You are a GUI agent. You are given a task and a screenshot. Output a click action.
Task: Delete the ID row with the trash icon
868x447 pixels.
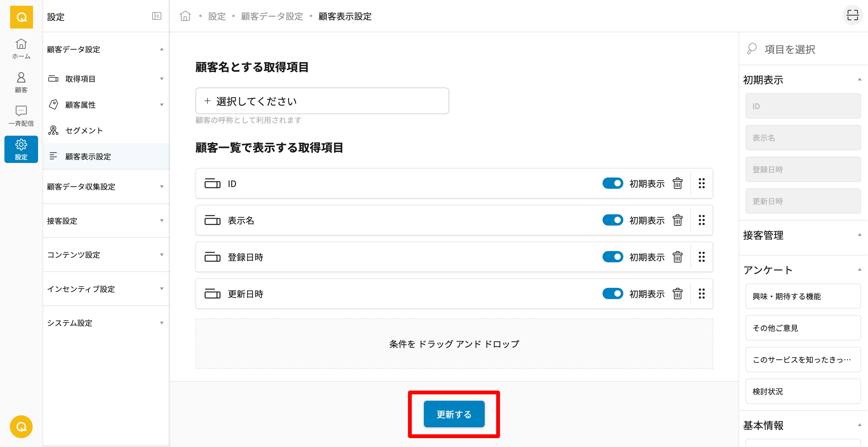(x=677, y=184)
